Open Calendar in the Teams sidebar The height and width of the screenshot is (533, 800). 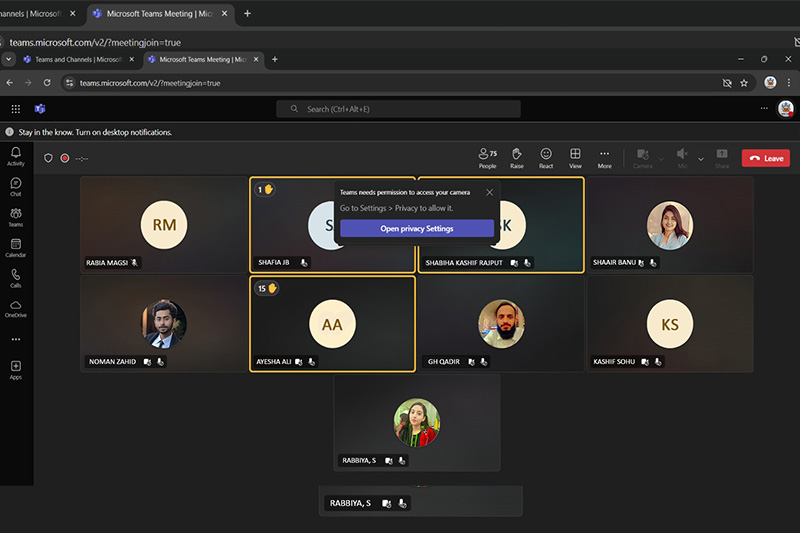[x=16, y=247]
